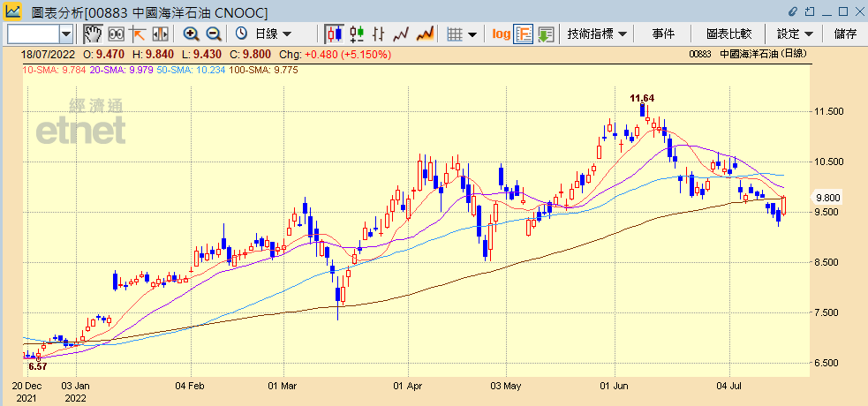The image size is (868, 406).
Task: Expand the 技術指標 indicators dropdown
Action: coord(598,34)
